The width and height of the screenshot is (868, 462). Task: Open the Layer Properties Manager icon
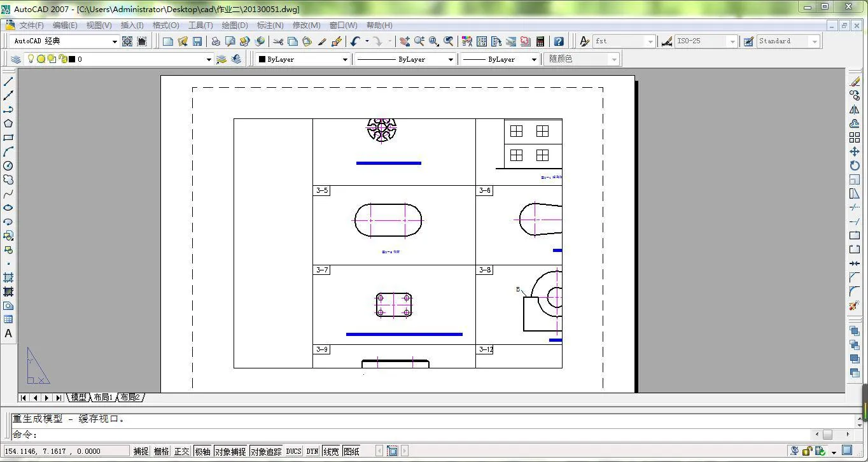coord(16,59)
